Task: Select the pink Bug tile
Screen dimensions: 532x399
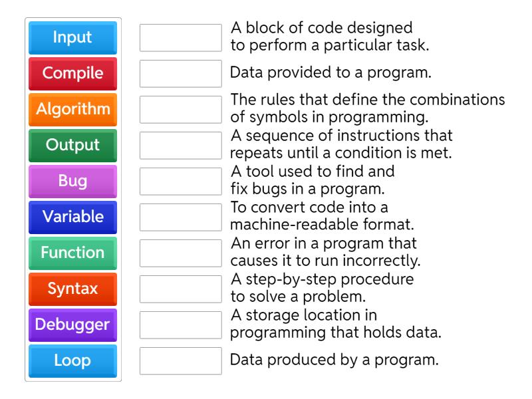Action: [x=72, y=181]
